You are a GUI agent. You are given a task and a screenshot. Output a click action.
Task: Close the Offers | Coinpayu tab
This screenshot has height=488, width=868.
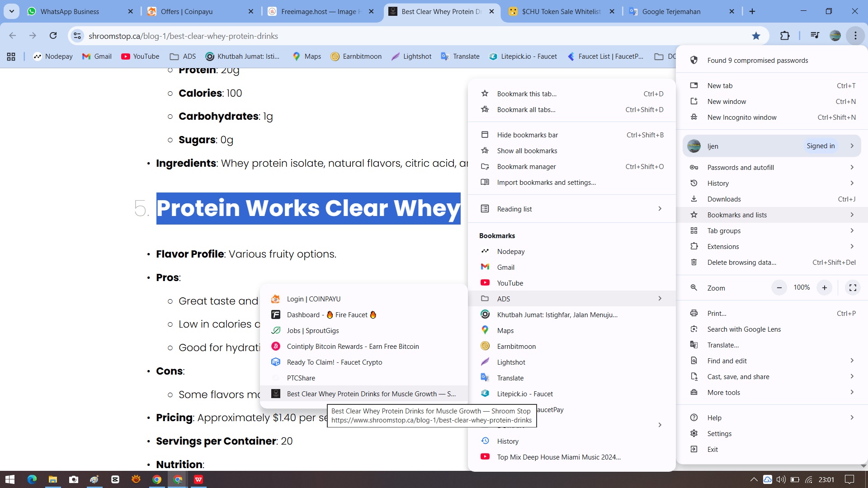pyautogui.click(x=251, y=11)
